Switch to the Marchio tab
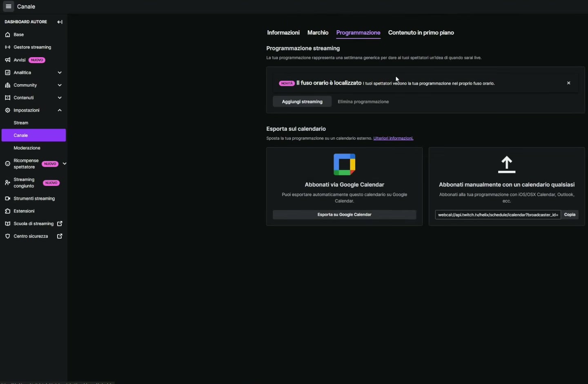 pos(318,33)
